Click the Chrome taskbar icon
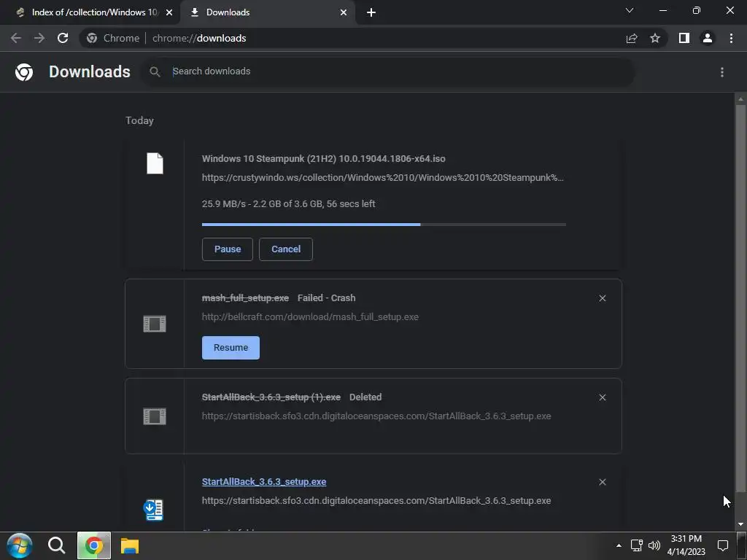The image size is (747, 560). (x=94, y=545)
